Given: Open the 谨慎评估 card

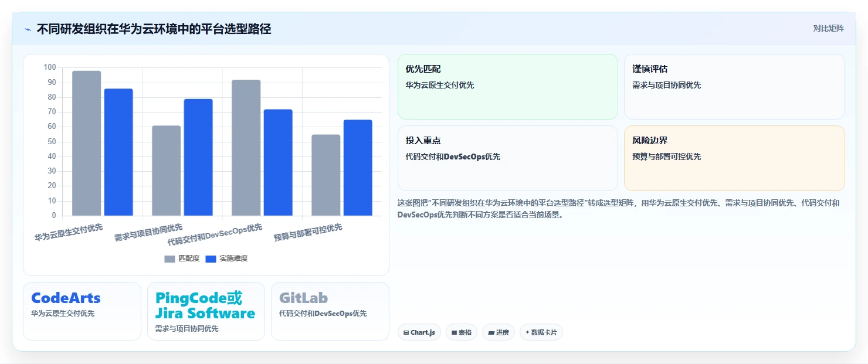Looking at the screenshot, I should point(734,87).
